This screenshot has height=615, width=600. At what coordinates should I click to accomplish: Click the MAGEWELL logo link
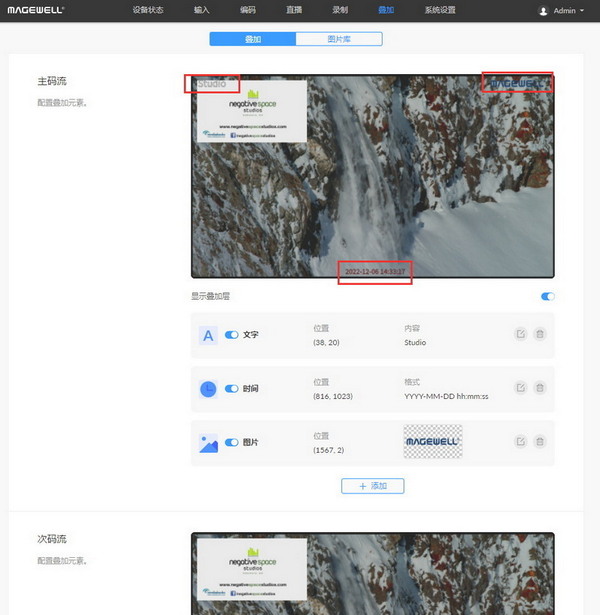pos(37,10)
